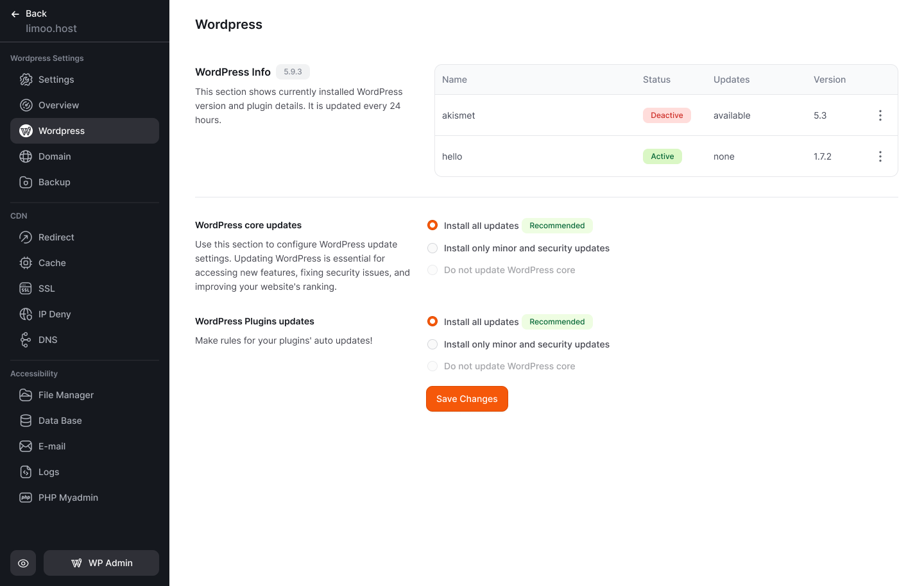Click 'WordPress core updates' heading
924x586 pixels.
pos(248,225)
